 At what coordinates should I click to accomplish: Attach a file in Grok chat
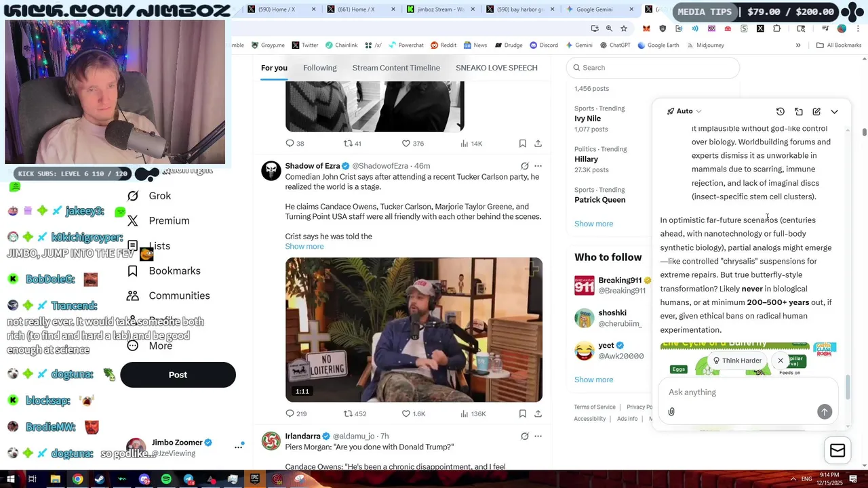671,412
